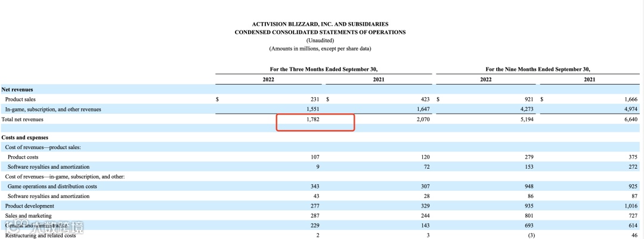Screen dimensions: 644x239
Task: Click the Net revenues section heading
Action: tap(17, 89)
